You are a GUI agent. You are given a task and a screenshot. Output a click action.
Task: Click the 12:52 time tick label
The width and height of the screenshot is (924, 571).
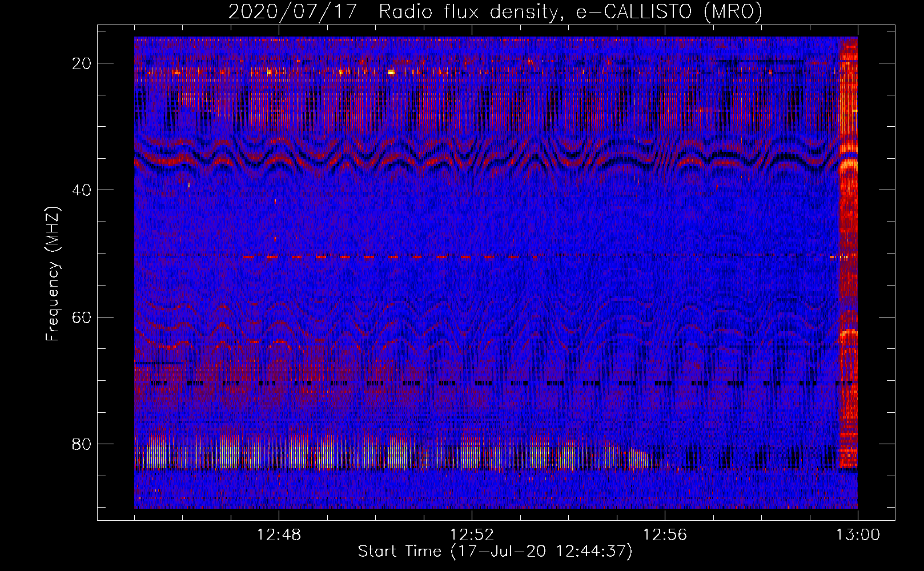tap(472, 535)
